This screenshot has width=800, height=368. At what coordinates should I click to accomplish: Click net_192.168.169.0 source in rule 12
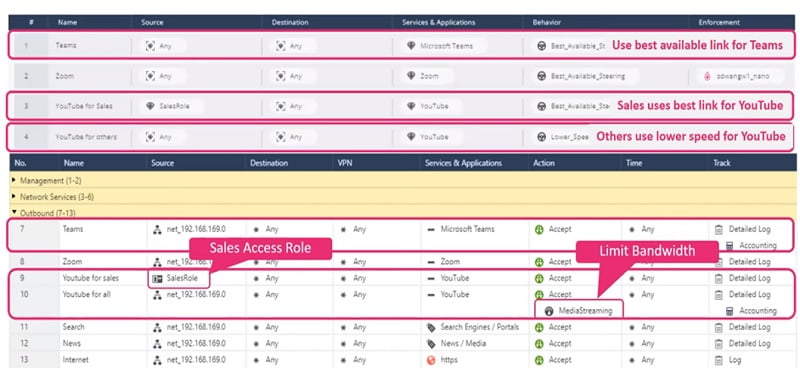(196, 344)
